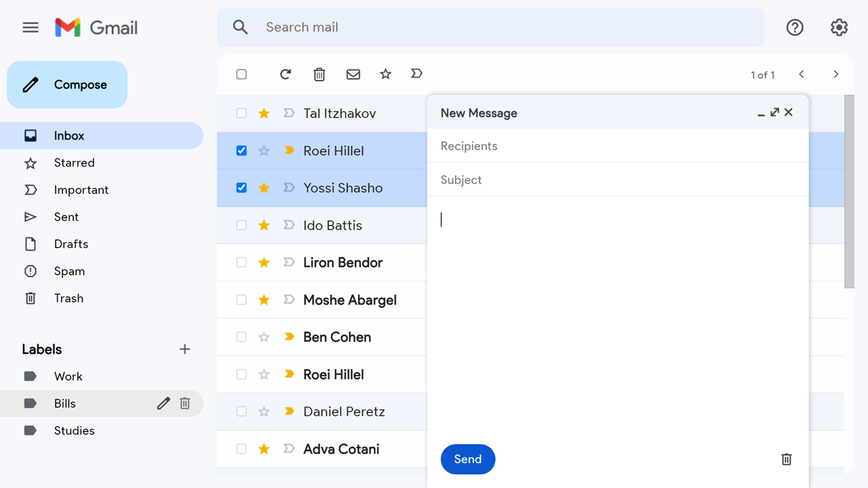The image size is (868, 488).
Task: Uncheck the Yossi Shasho email checkbox
Action: click(241, 188)
